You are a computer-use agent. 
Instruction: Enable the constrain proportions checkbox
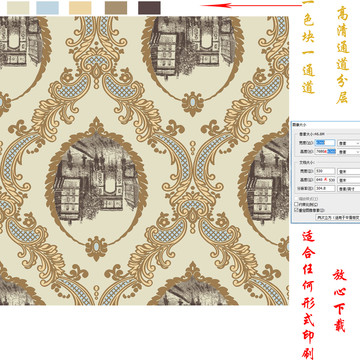pyautogui.click(x=296, y=204)
